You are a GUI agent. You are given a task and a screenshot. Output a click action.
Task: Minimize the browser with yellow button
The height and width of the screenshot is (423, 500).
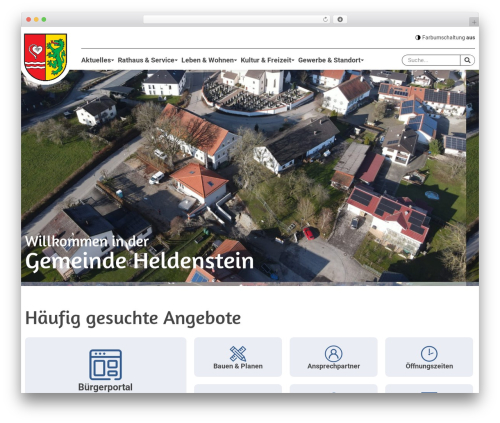[36, 20]
